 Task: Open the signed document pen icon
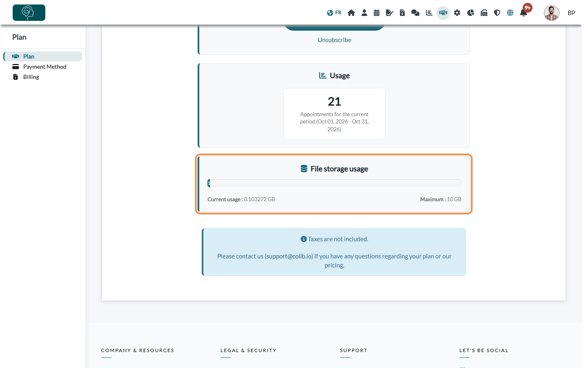click(390, 13)
